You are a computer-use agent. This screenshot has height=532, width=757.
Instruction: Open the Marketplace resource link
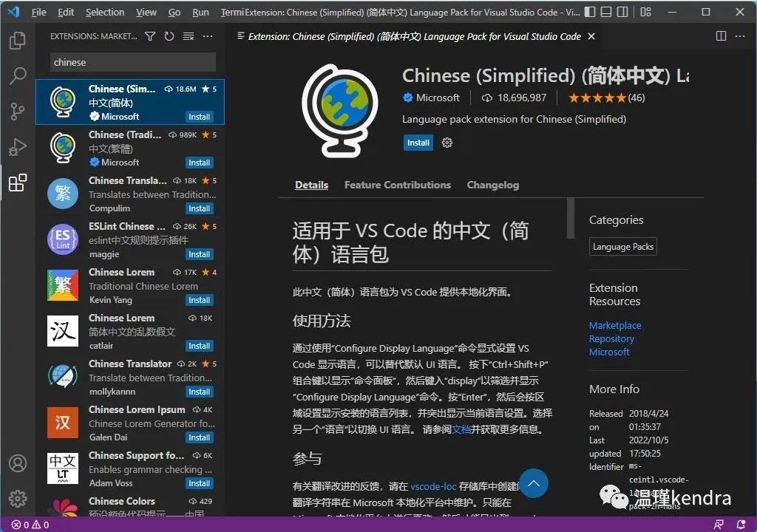[x=615, y=325]
